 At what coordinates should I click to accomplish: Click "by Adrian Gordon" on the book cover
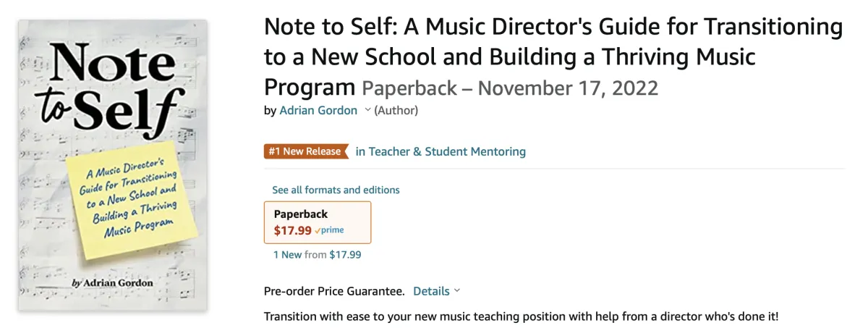pos(112,283)
